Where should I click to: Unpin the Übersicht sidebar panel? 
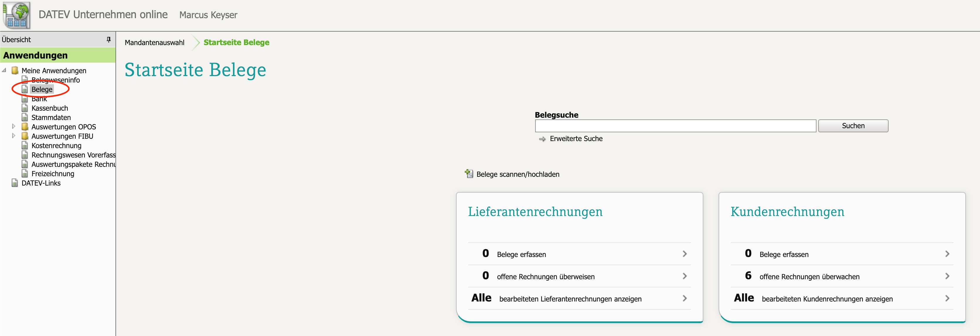[x=108, y=39]
